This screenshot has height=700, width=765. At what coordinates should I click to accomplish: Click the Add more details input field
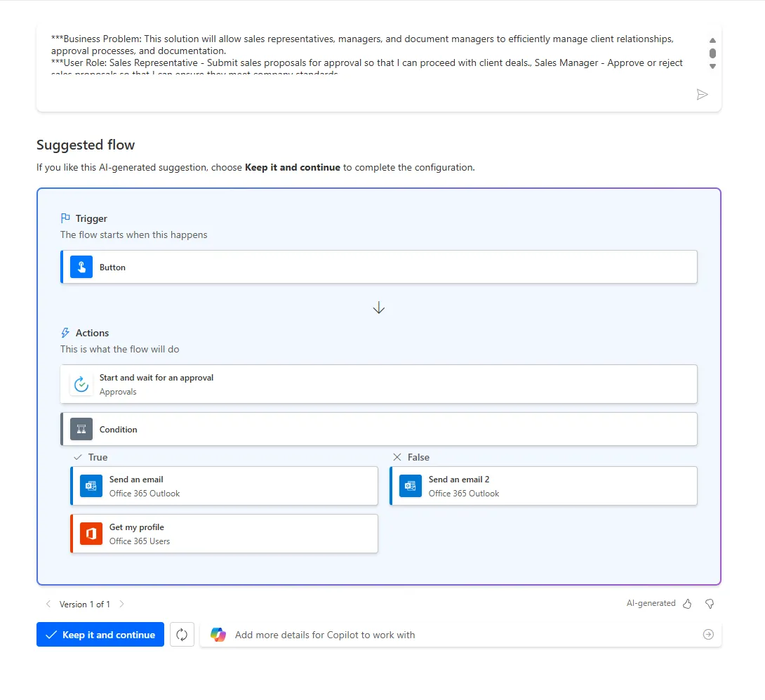point(460,635)
